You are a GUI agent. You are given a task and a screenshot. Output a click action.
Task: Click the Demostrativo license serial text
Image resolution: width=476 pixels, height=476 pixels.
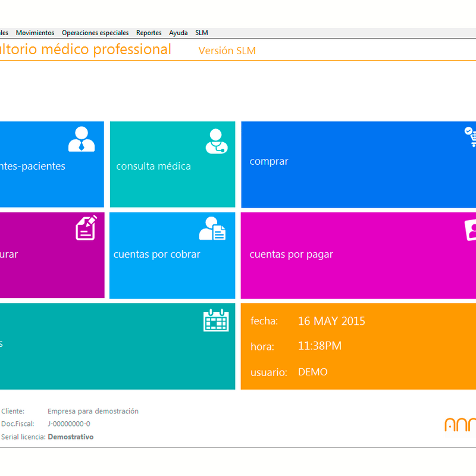[71, 437]
